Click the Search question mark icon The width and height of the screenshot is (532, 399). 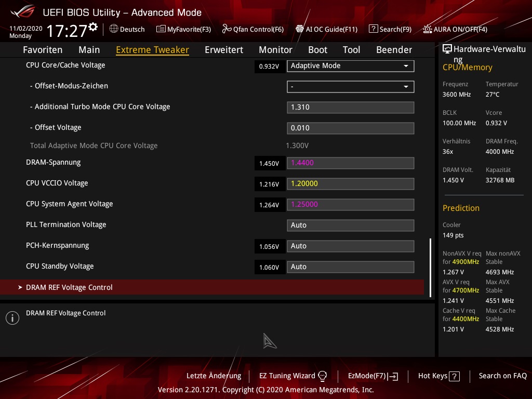pyautogui.click(x=373, y=29)
